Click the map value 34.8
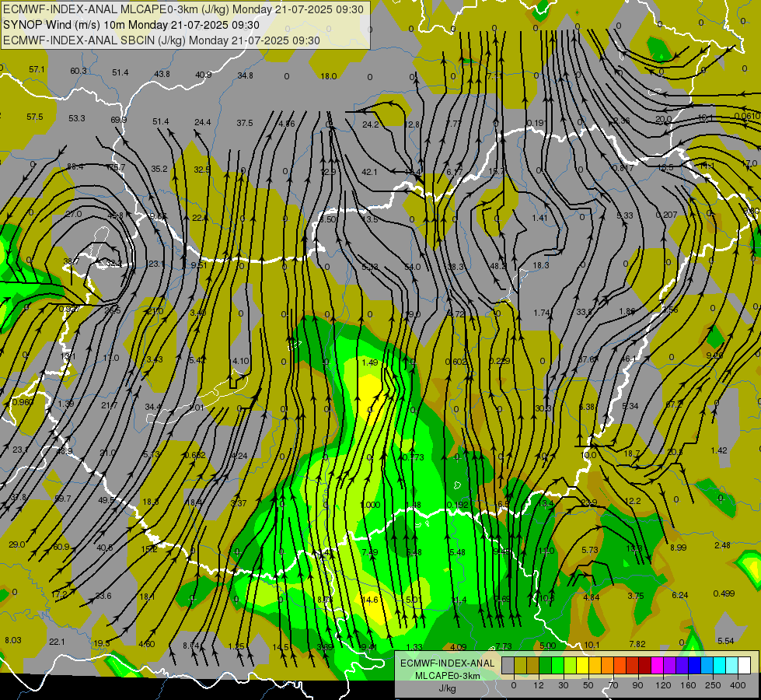The width and height of the screenshot is (761, 700). 245,75
